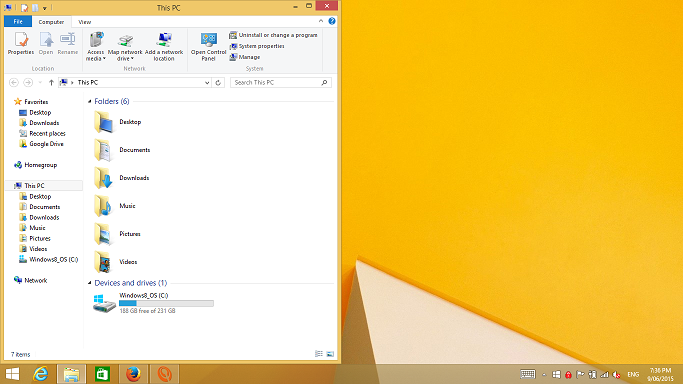Screen dimensions: 683x384
Task: Collapse the Folders group header
Action: click(90, 101)
